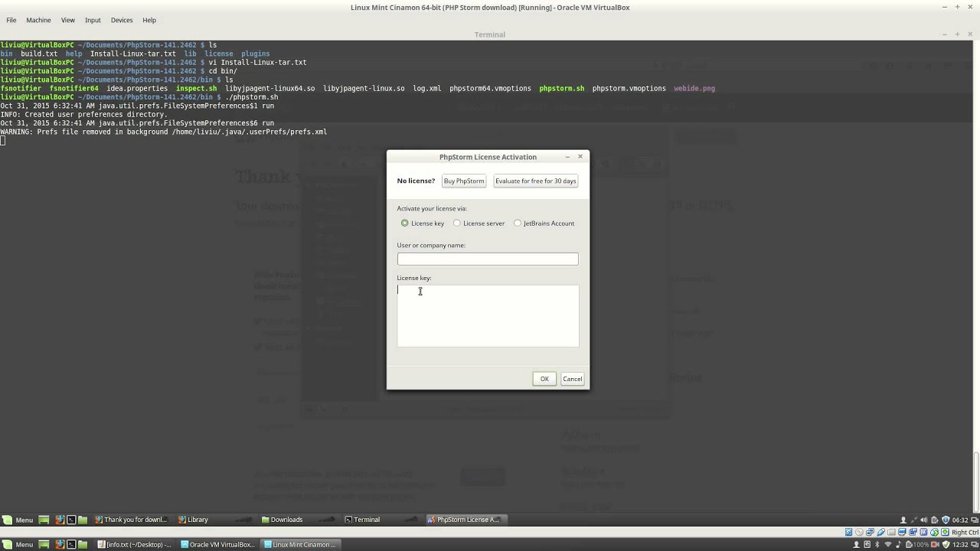The height and width of the screenshot is (551, 980).
Task: Open the guest volume applet
Action: tap(924, 520)
